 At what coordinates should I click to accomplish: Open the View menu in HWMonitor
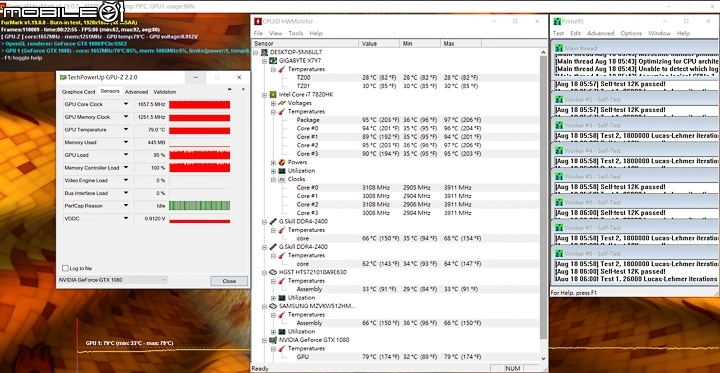(275, 33)
